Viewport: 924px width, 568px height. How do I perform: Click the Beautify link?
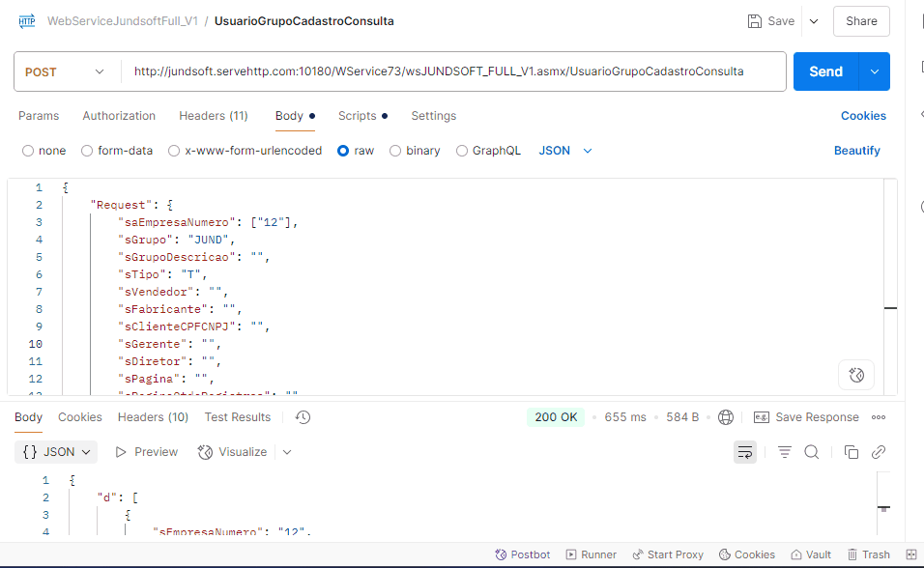[856, 151]
